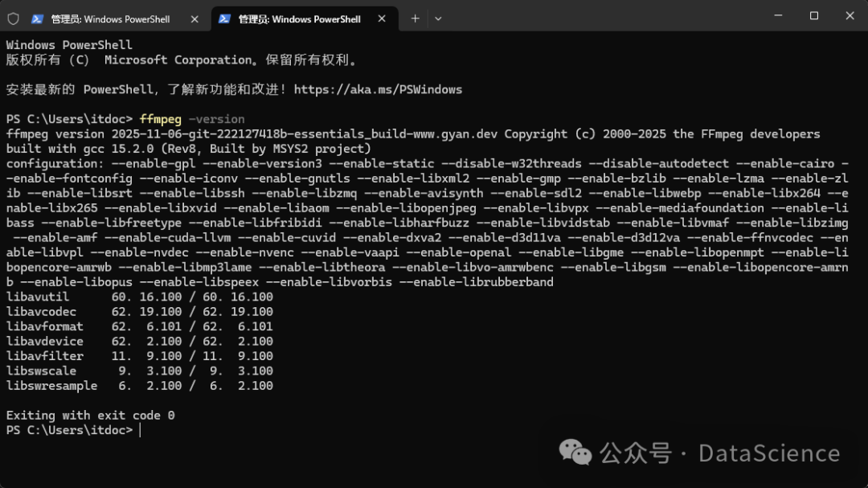Image resolution: width=868 pixels, height=488 pixels.
Task: Close the first PowerShell tab
Action: coord(194,18)
